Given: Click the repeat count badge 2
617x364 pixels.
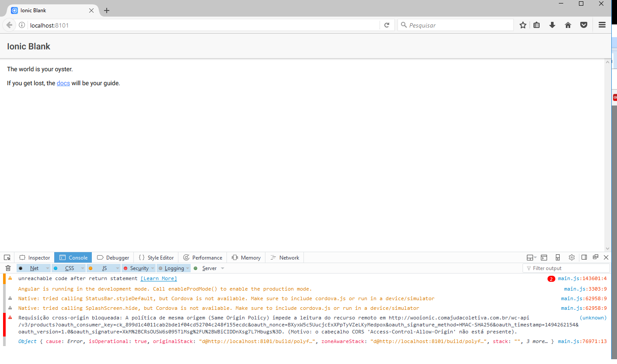Looking at the screenshot, I should point(551,279).
